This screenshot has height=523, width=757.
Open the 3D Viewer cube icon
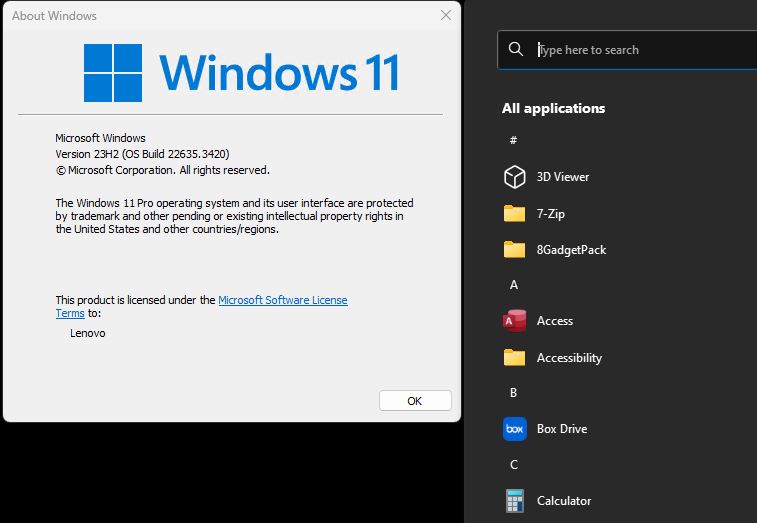click(514, 177)
